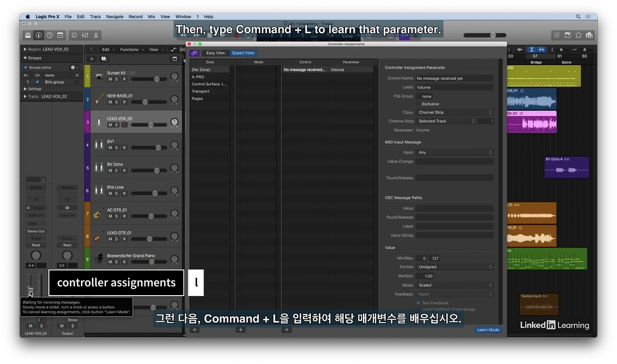Click the Boesendorfer Grand Piano icon
Viewport: 617px width, 364px height.
(99, 259)
